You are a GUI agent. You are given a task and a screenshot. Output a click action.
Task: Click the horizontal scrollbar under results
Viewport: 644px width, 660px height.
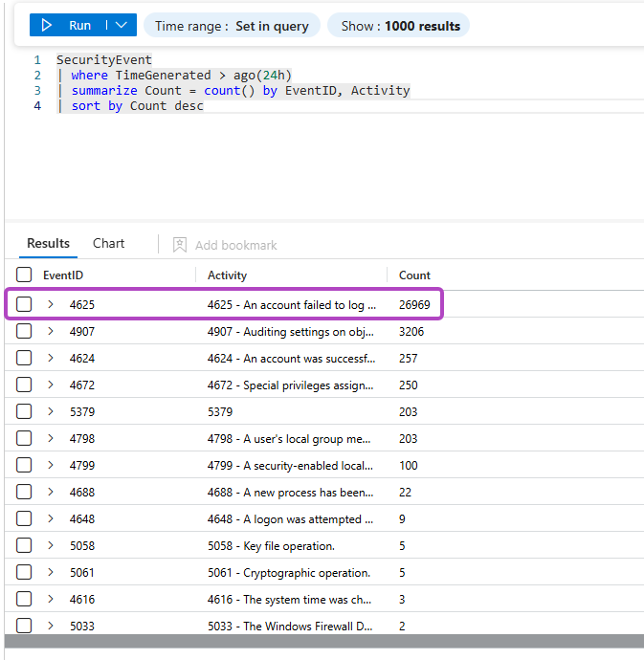[x=324, y=641]
